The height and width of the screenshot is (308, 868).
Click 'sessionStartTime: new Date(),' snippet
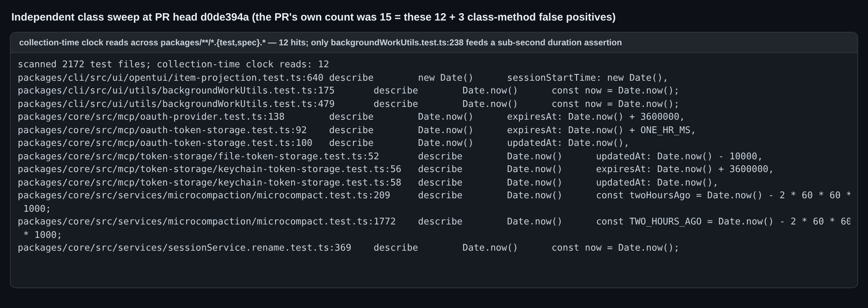click(x=588, y=78)
